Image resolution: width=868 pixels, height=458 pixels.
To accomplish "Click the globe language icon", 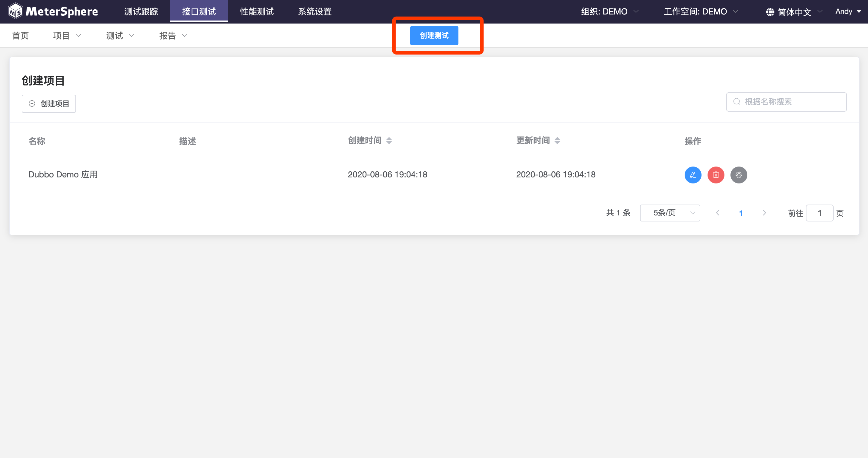I will click(770, 12).
